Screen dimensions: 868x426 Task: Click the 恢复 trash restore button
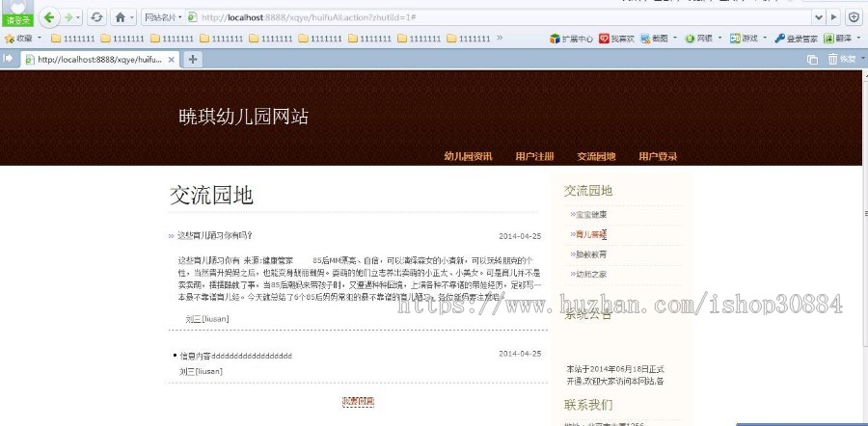(842, 59)
